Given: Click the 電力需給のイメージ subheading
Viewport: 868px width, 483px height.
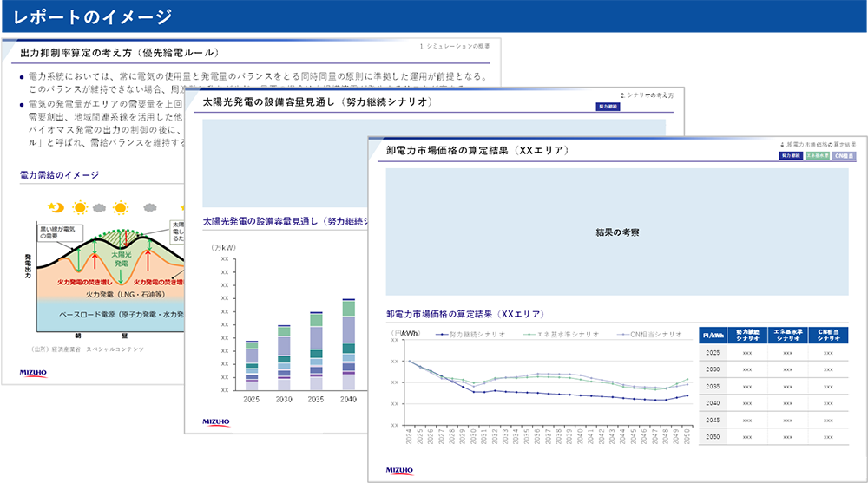Looking at the screenshot, I should click(59, 175).
